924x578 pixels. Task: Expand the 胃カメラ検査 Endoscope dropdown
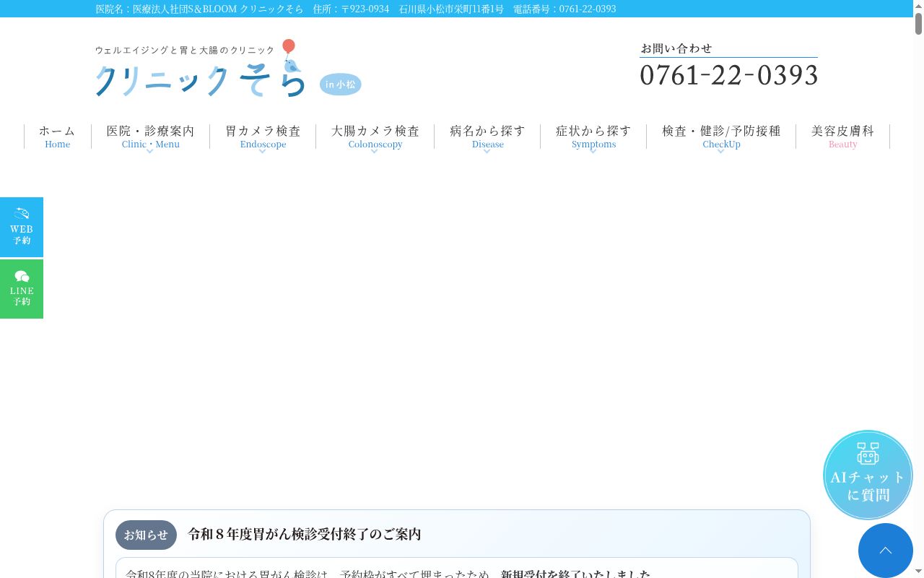263,137
